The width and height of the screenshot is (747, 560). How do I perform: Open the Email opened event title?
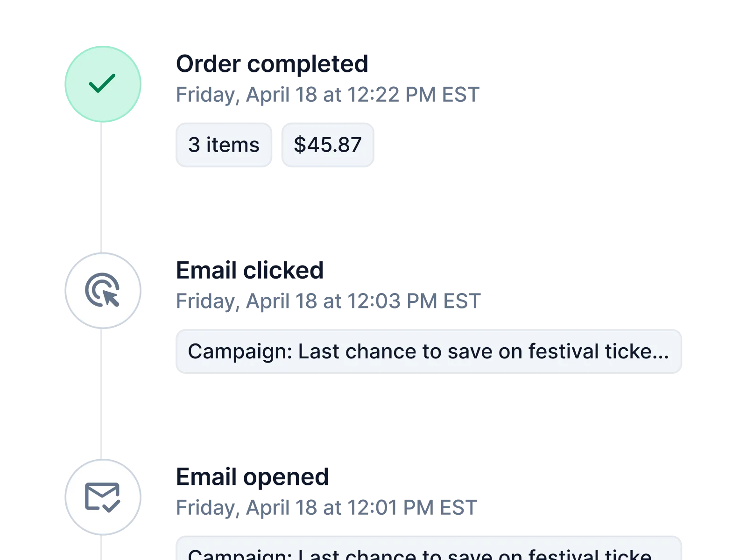[x=252, y=476]
